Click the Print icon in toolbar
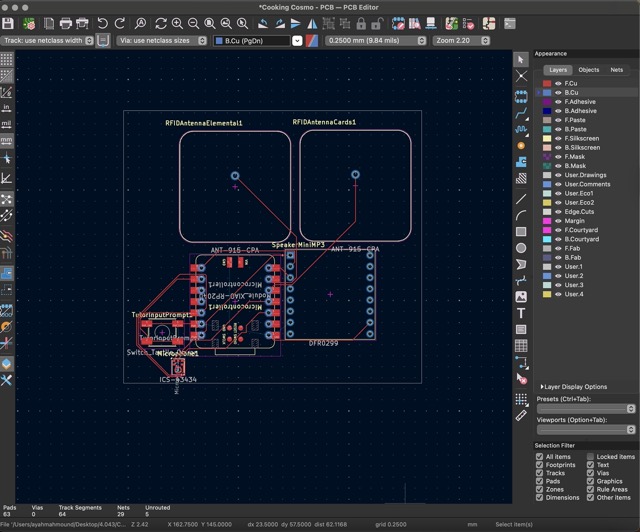This screenshot has height=532, width=640. pyautogui.click(x=66, y=23)
